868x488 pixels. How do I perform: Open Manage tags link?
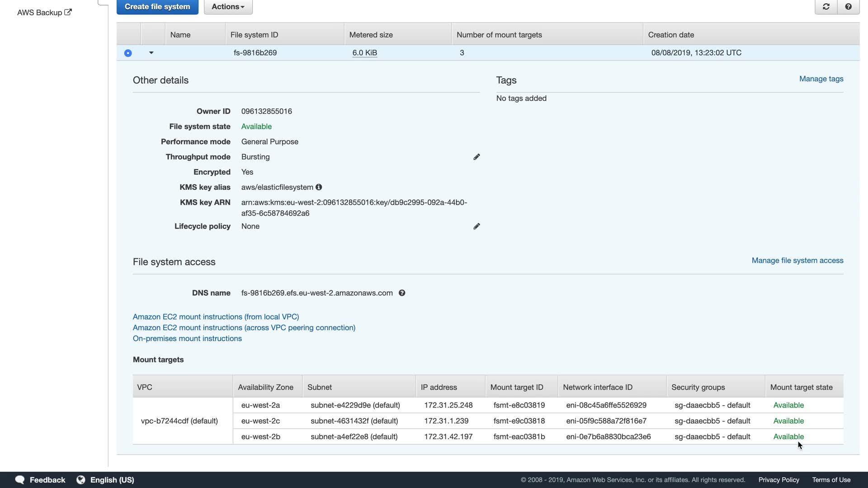(821, 79)
